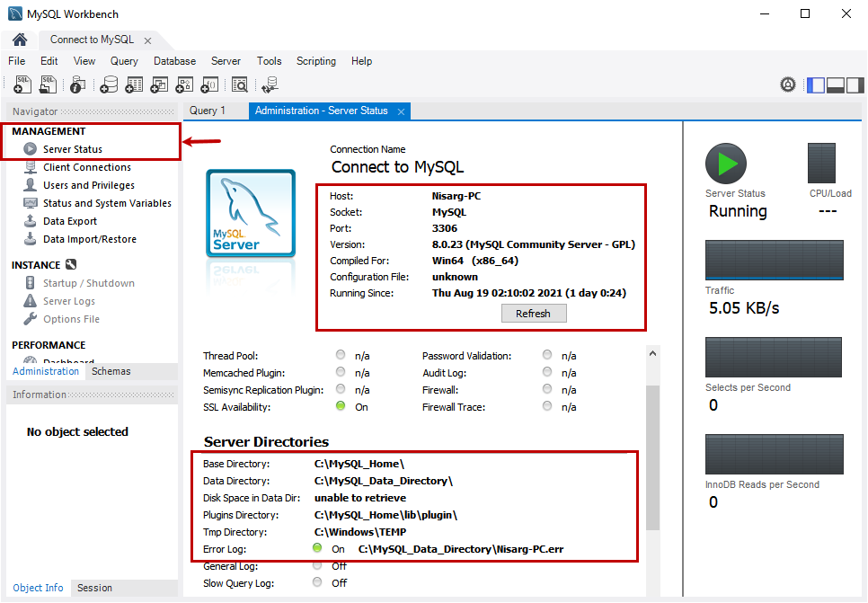Click the Error Log green indicator
Viewport: 868px width, 603px height.
317,547
